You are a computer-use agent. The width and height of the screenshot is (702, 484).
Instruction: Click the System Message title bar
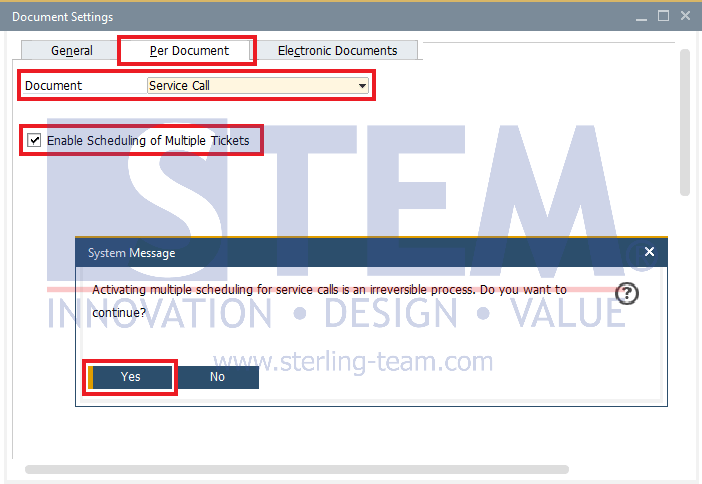click(350, 253)
